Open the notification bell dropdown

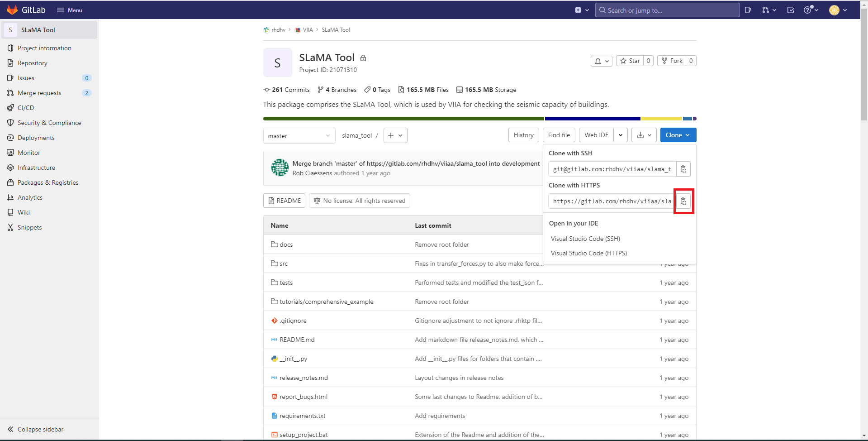click(x=601, y=61)
